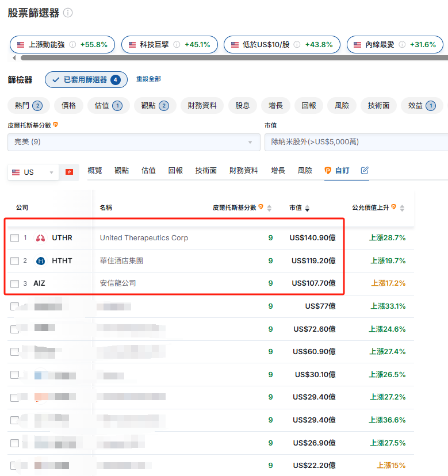The image size is (448, 476).
Task: Open the 股息 filter category
Action: click(242, 106)
